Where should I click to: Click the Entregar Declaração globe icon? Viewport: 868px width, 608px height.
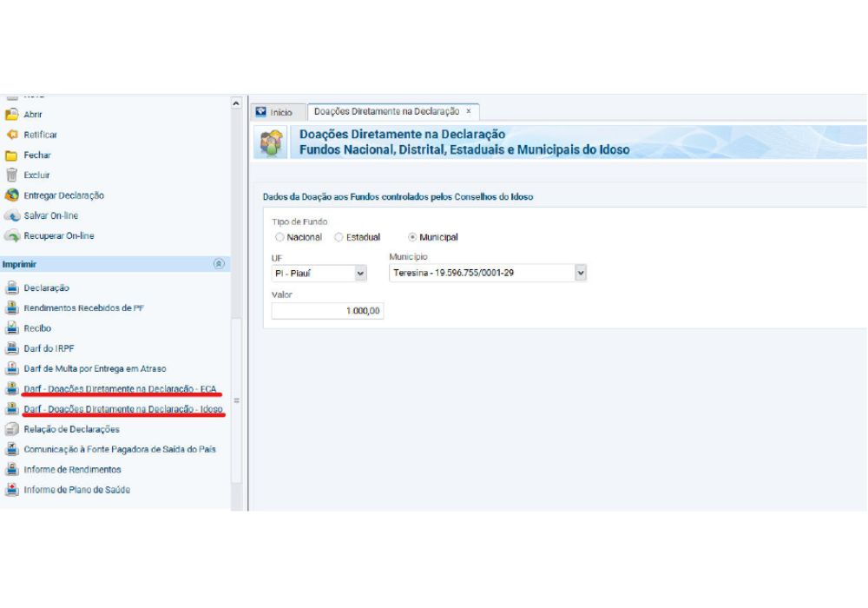coord(11,195)
